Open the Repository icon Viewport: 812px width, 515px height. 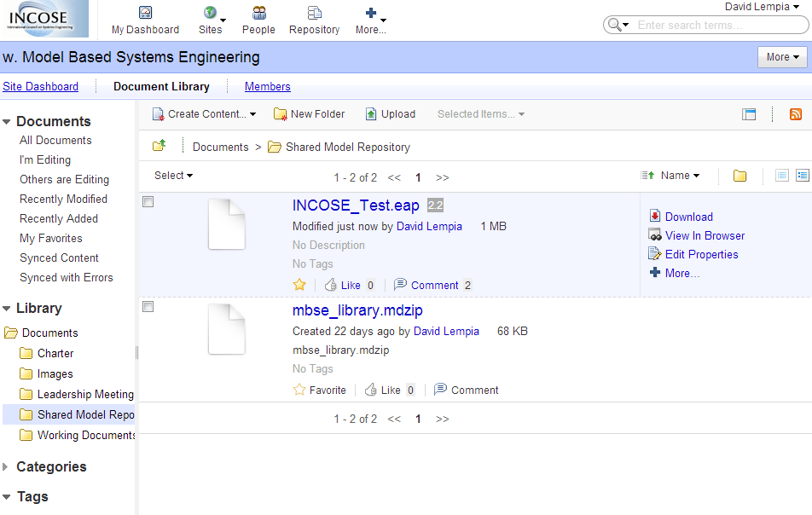click(x=315, y=13)
